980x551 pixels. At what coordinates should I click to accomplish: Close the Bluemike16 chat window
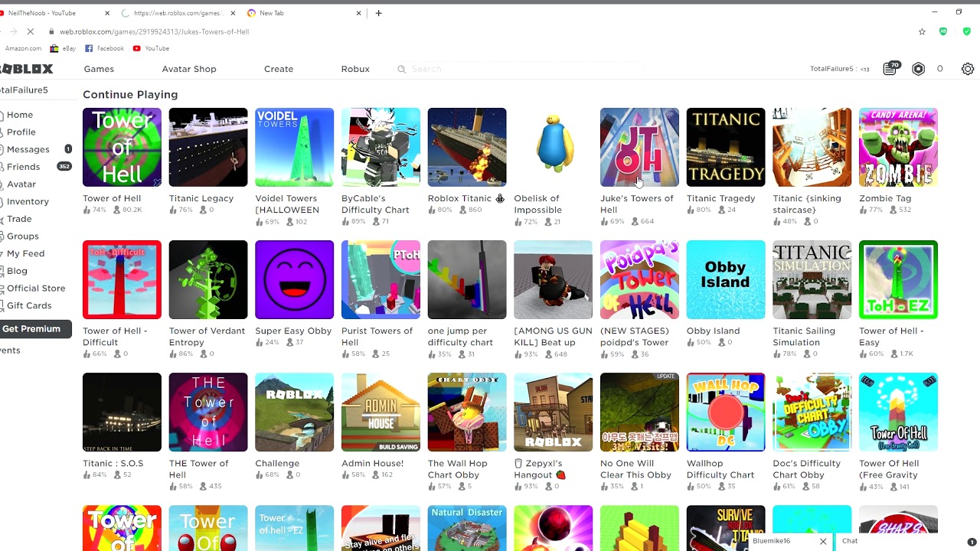point(823,541)
